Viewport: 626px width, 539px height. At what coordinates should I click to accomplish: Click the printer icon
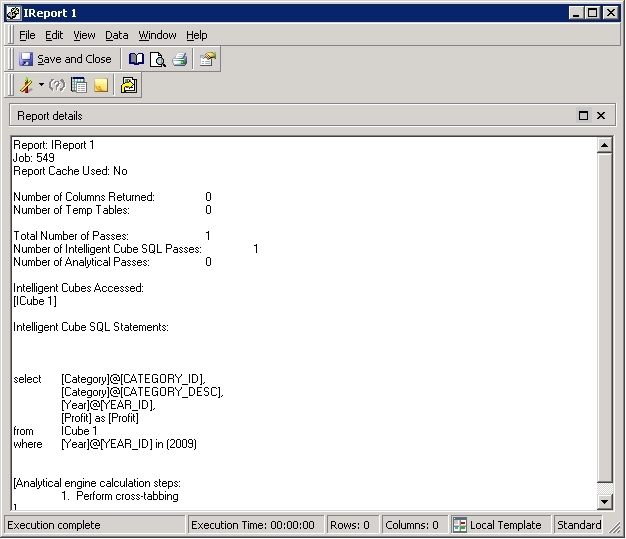pyautogui.click(x=180, y=59)
